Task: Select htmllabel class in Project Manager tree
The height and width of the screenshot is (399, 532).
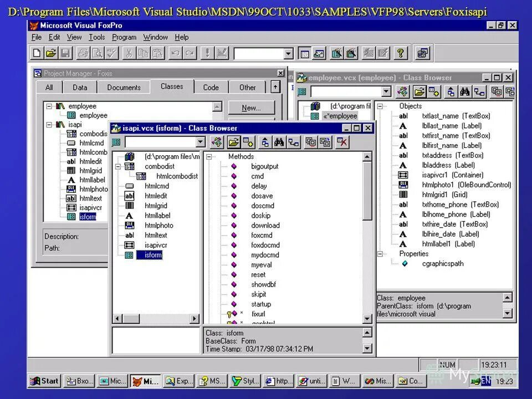Action: 92,180
